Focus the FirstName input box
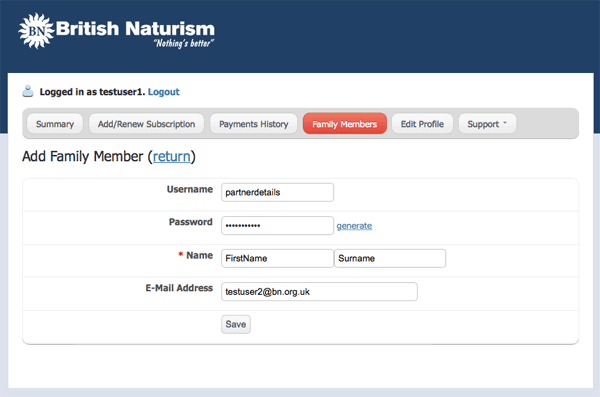 click(x=277, y=258)
